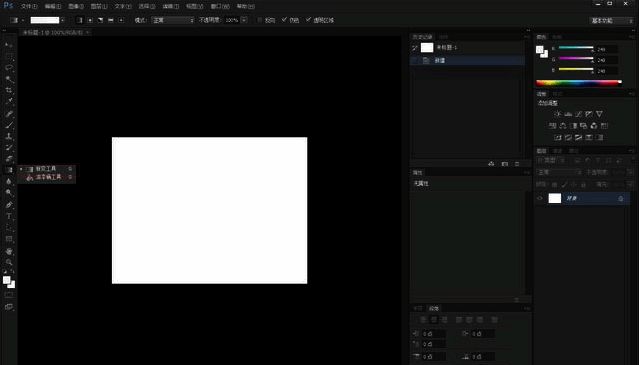Open the 模式 blend mode dropdown

point(173,20)
